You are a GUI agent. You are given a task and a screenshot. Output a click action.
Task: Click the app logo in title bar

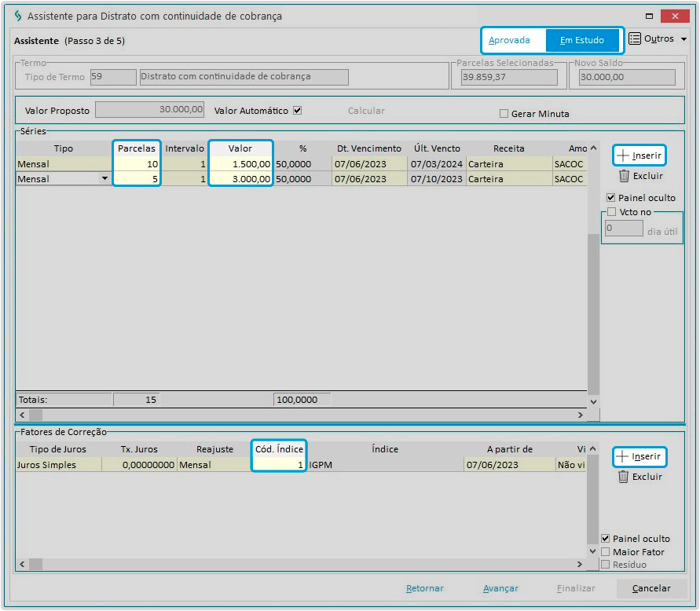pyautogui.click(x=17, y=16)
